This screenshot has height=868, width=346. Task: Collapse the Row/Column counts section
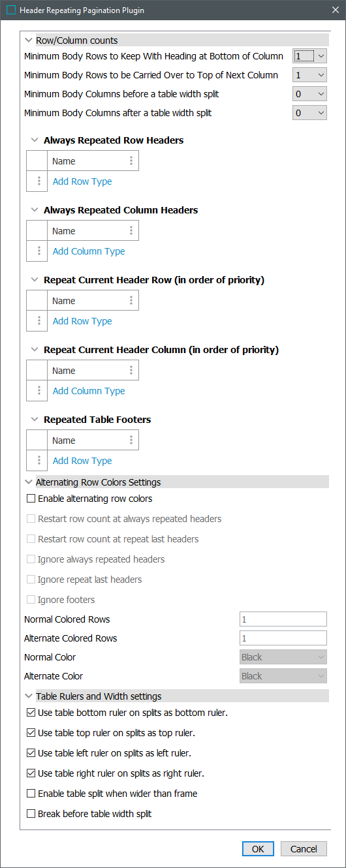[28, 40]
